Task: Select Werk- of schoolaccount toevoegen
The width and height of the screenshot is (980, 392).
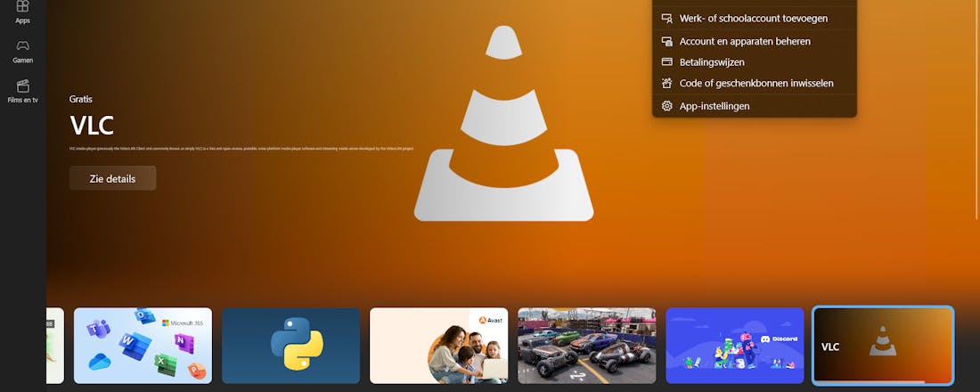Action: (755, 18)
